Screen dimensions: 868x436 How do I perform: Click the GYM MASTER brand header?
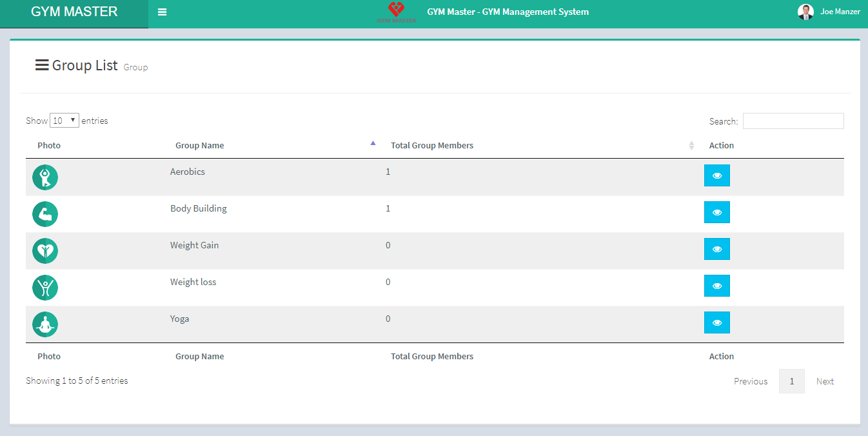tap(74, 12)
